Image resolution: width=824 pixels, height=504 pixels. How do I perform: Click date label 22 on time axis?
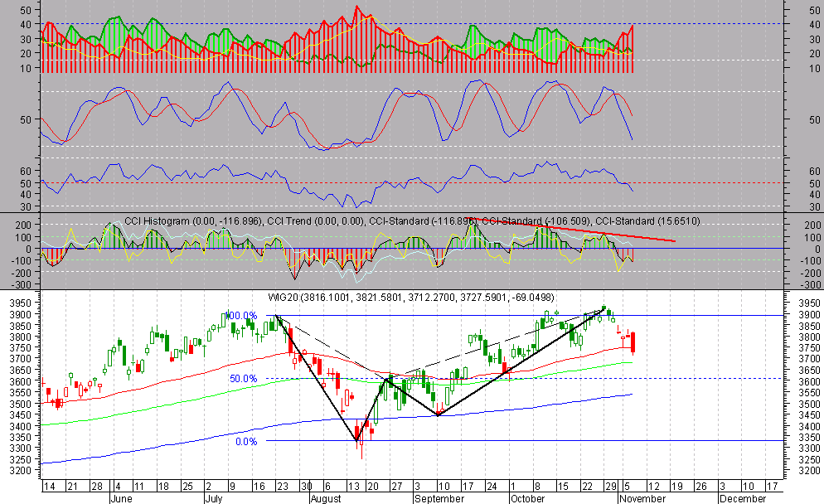coord(586,486)
